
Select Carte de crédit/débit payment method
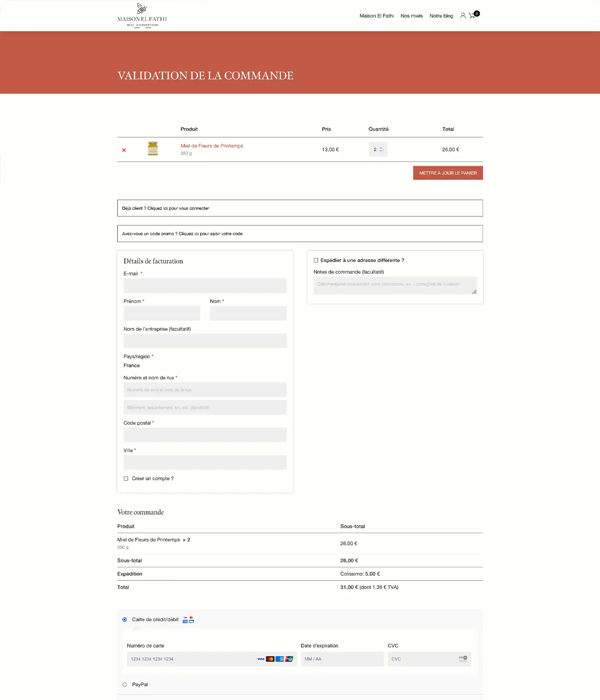pos(125,619)
